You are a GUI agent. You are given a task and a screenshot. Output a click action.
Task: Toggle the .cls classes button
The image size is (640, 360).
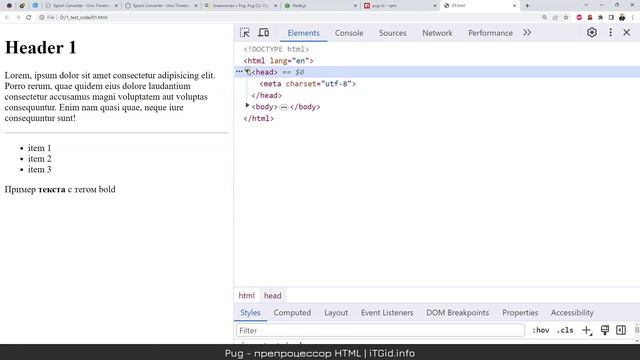click(x=565, y=330)
